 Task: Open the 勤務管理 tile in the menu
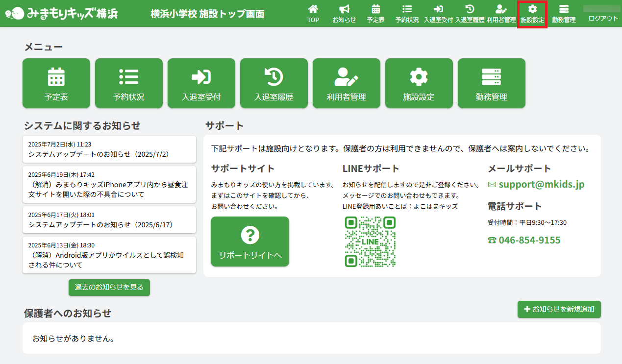click(492, 83)
